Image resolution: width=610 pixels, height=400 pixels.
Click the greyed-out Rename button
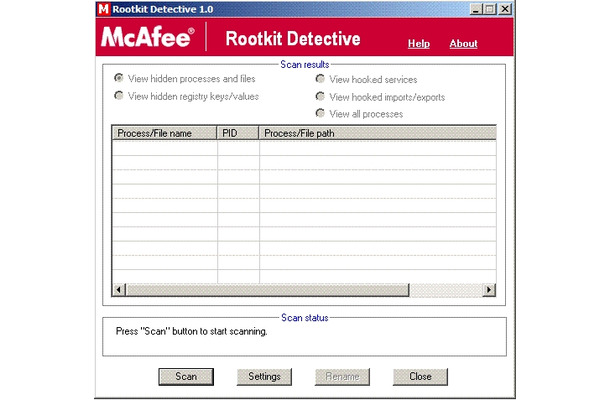342,377
